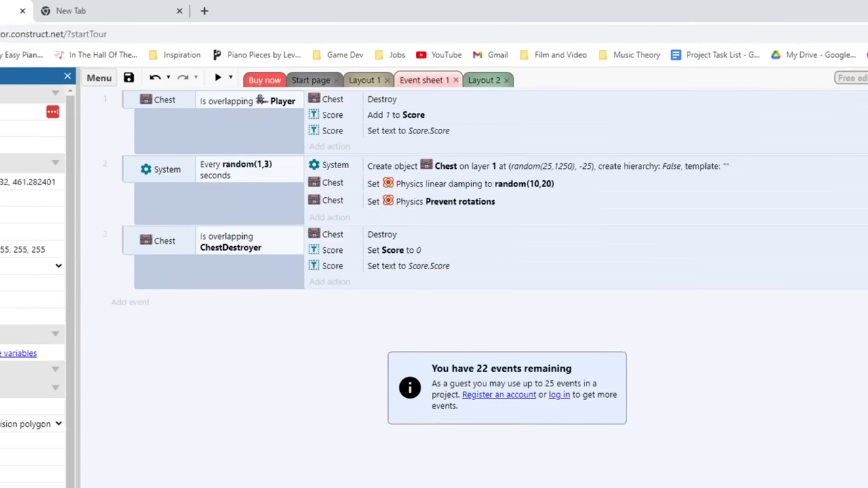The width and height of the screenshot is (868, 488).
Task: Select the Chest icon in event 1
Action: pyautogui.click(x=146, y=100)
